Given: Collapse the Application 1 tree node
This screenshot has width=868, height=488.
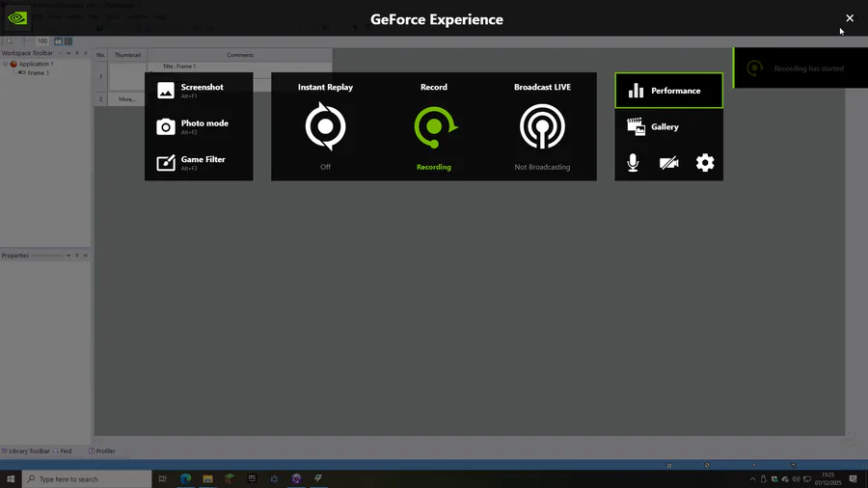Looking at the screenshot, I should (6, 65).
